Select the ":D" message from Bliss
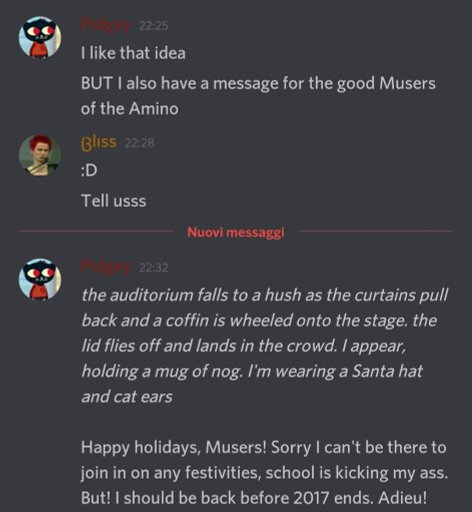This screenshot has height=512, width=472. (89, 171)
